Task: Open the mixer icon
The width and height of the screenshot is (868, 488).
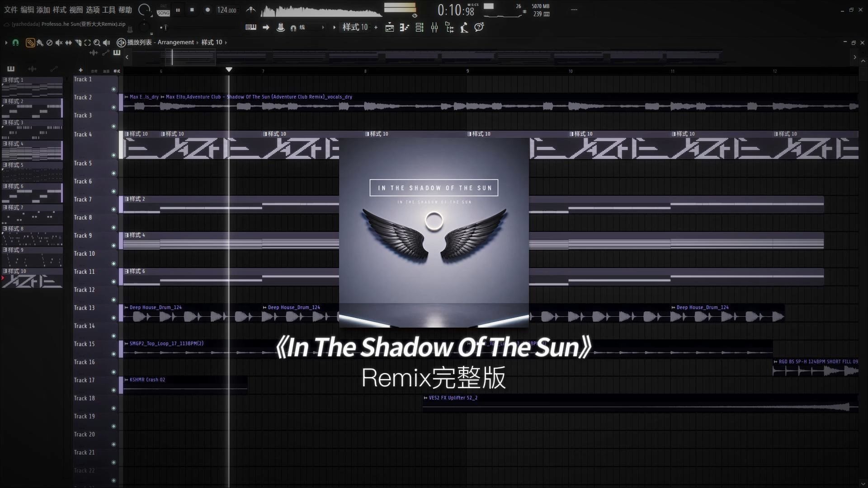Action: pos(434,28)
